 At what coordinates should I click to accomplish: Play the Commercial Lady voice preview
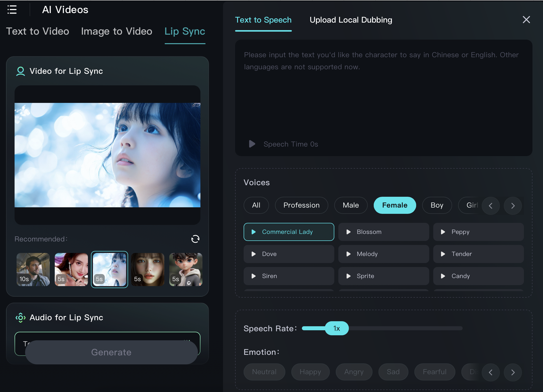click(x=254, y=232)
